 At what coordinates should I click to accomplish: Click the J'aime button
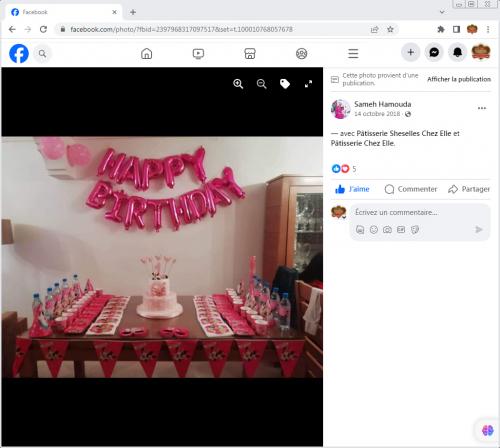[352, 189]
